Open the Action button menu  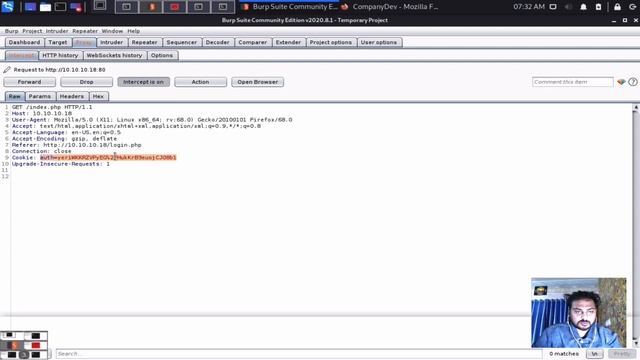tap(200, 82)
